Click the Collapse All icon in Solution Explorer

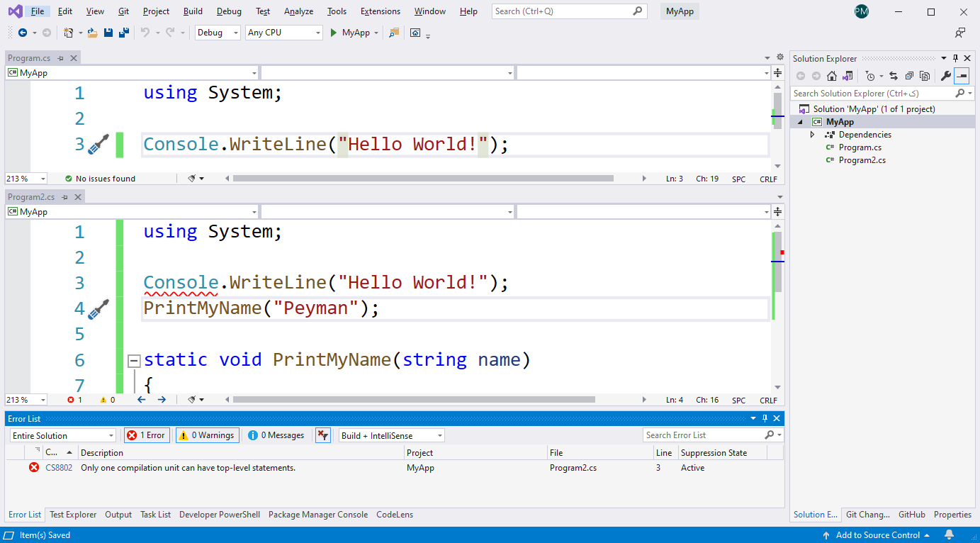point(909,76)
